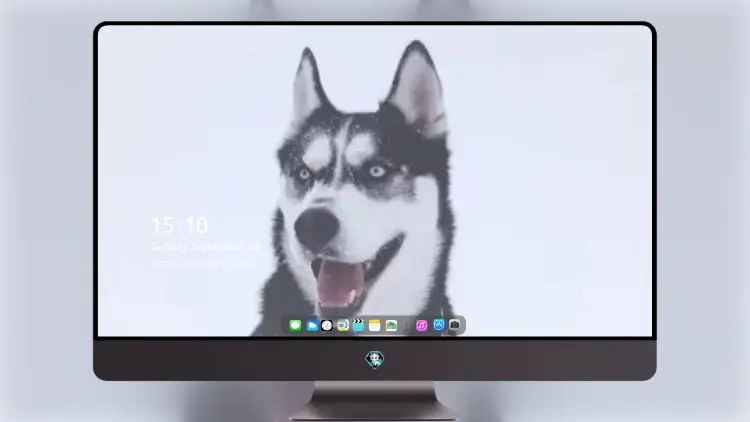This screenshot has width=750, height=422.
Task: Click the logo badge on monitor chin
Action: pyautogui.click(x=375, y=359)
